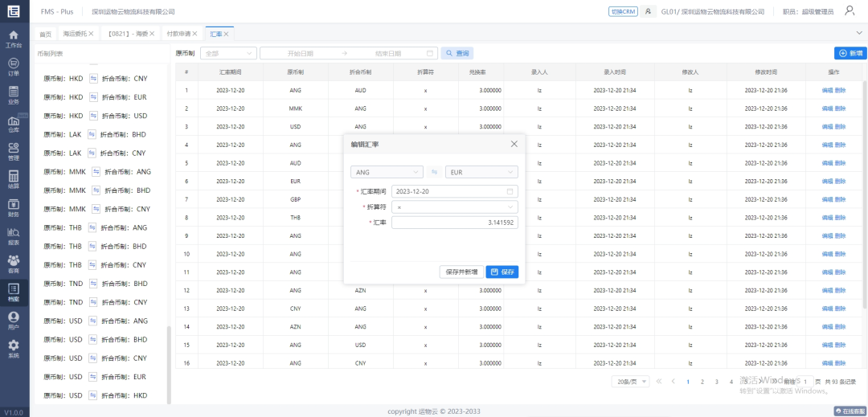
Task: Click 删除 link in row 3
Action: 841,127
